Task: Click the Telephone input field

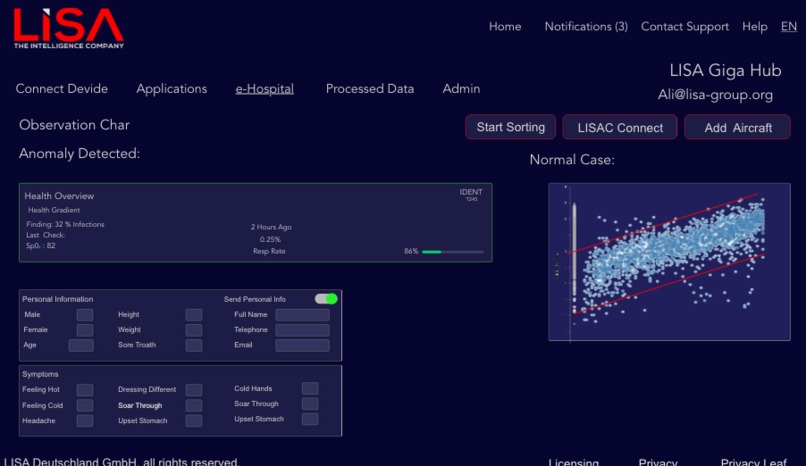Action: (x=302, y=330)
